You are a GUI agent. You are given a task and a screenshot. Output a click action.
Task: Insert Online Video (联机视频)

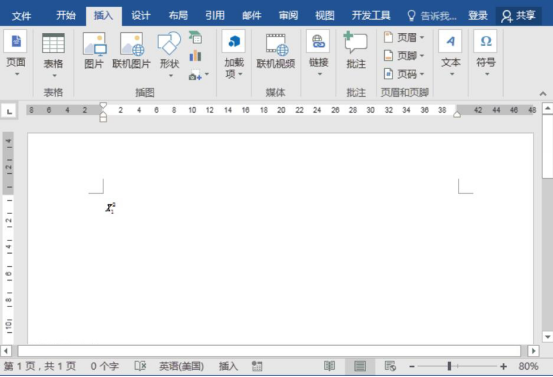275,50
